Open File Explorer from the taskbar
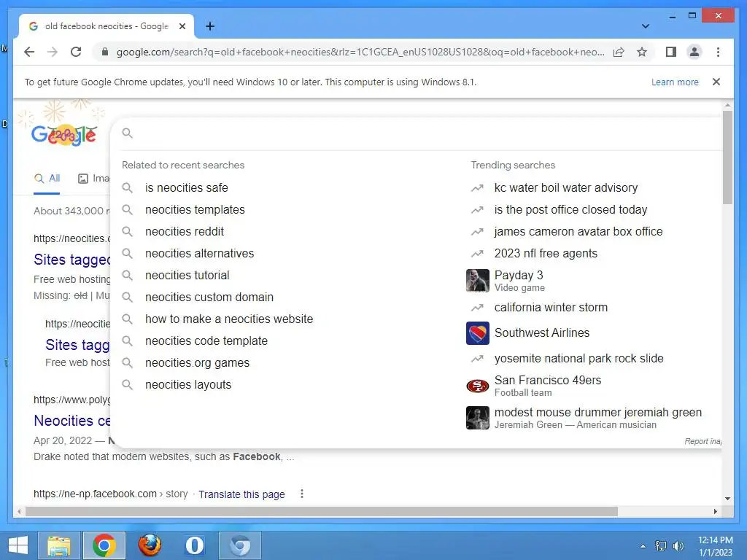747x560 pixels. 59,545
